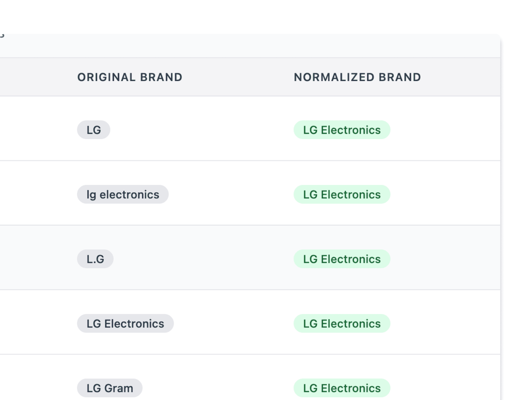Click the green tag beside 'lg electronics'
Image resolution: width=532 pixels, height=400 pixels.
[342, 194]
